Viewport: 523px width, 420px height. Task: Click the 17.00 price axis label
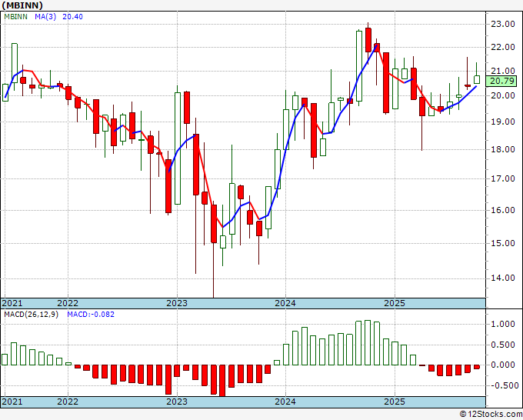503,178
